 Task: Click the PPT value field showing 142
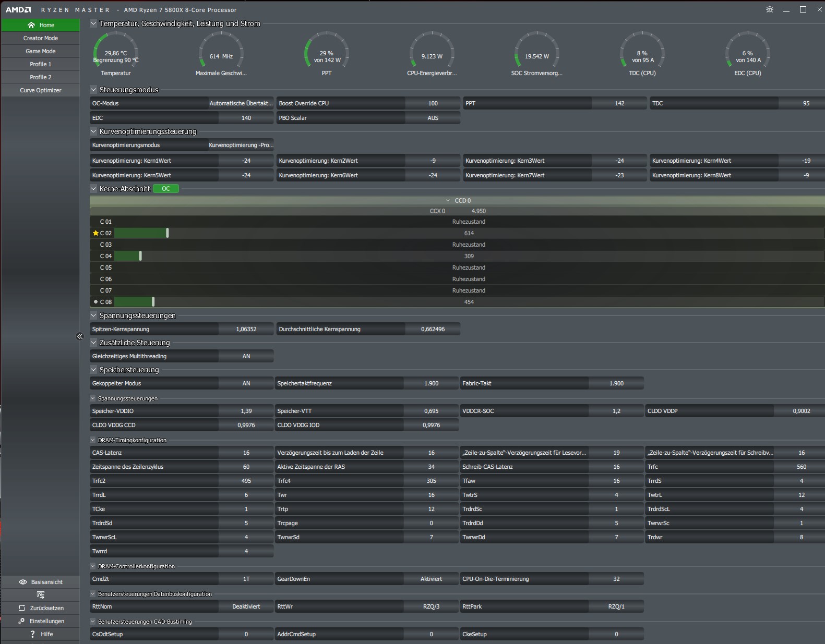pos(619,104)
